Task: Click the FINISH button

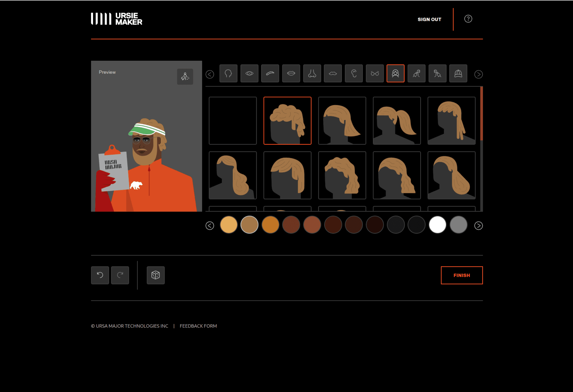Action: click(x=462, y=275)
